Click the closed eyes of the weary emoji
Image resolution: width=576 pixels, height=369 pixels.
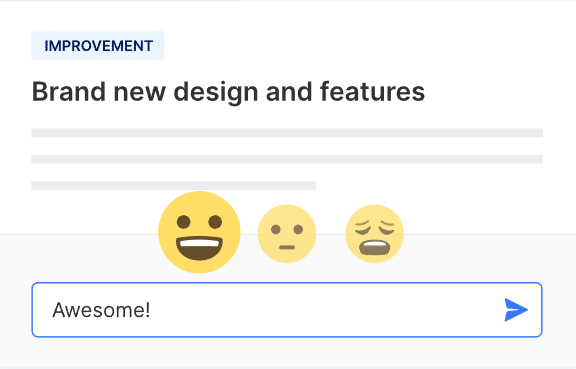coord(375,227)
